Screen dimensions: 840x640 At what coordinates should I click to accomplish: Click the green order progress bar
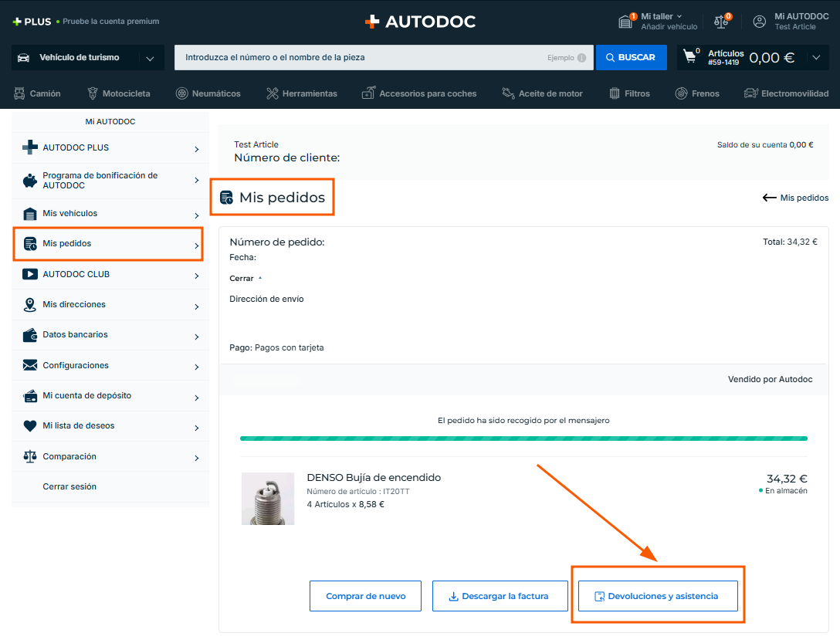tap(523, 439)
